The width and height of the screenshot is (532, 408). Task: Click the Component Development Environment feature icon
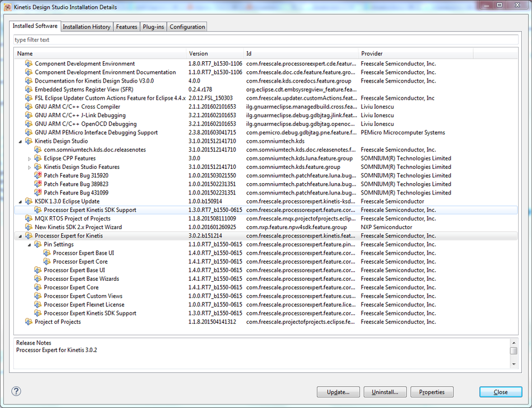(29, 63)
